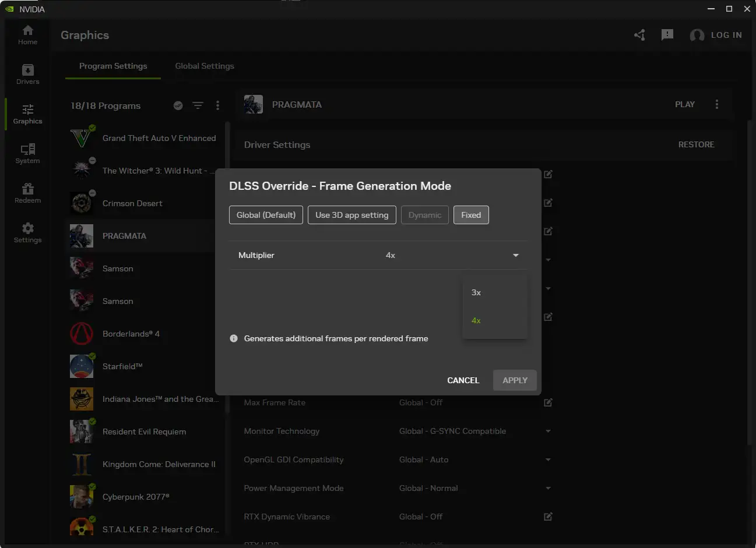Select the Use 3D app setting mode
Image resolution: width=756 pixels, height=548 pixels.
click(x=352, y=215)
